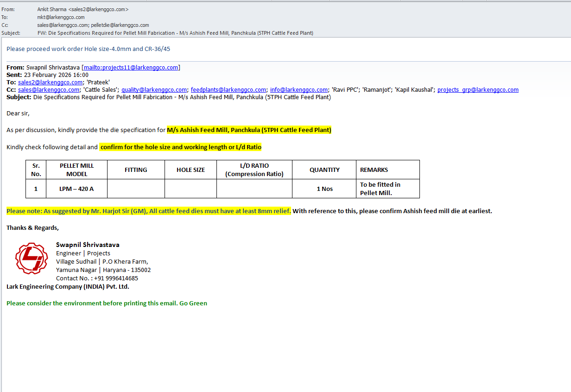The height and width of the screenshot is (392, 571).
Task: Click the contact number +91 9996414685
Action: [x=116, y=278]
